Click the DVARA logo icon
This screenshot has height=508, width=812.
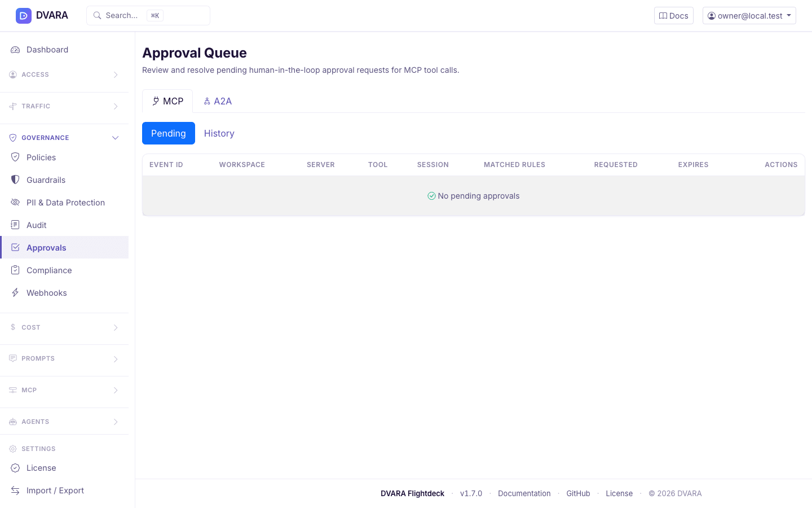coord(24,16)
